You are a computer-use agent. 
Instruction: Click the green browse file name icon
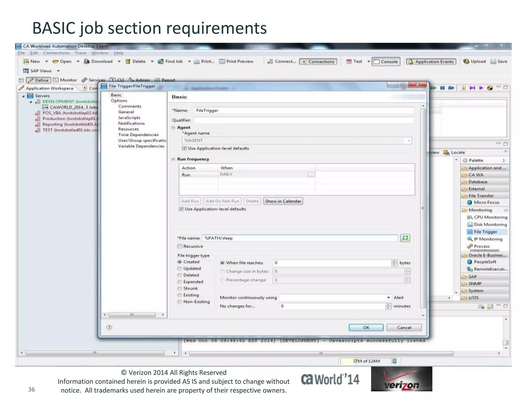(405, 238)
